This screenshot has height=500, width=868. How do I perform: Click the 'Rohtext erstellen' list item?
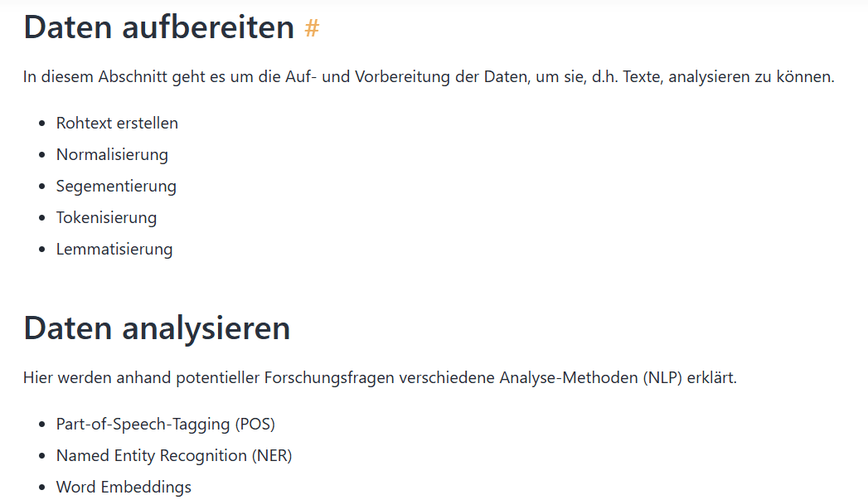point(117,123)
